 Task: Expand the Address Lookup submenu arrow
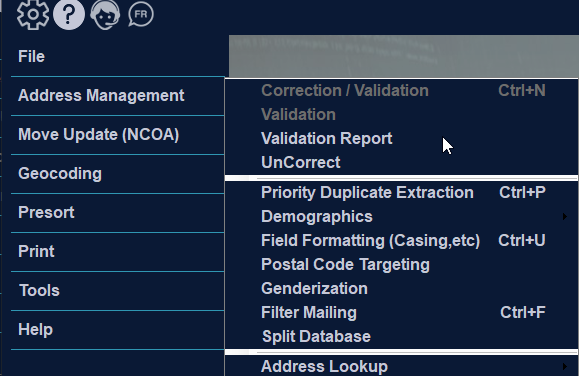pos(565,366)
